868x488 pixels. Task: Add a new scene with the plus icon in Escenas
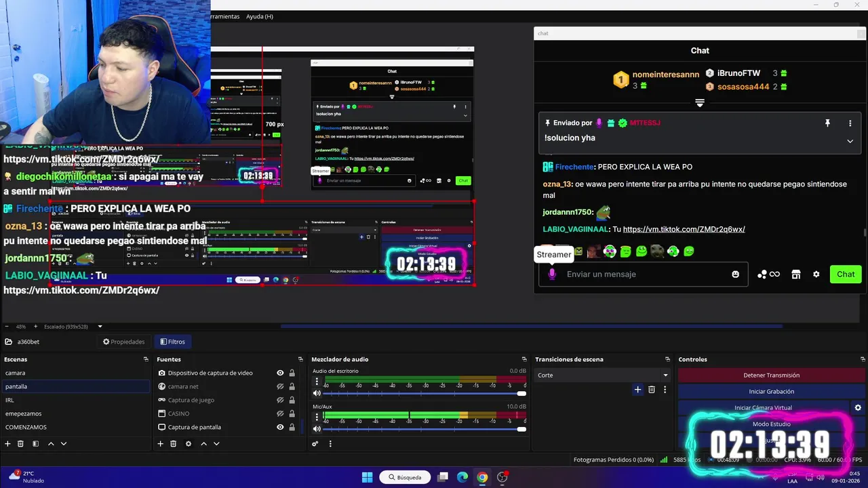pyautogui.click(x=8, y=444)
